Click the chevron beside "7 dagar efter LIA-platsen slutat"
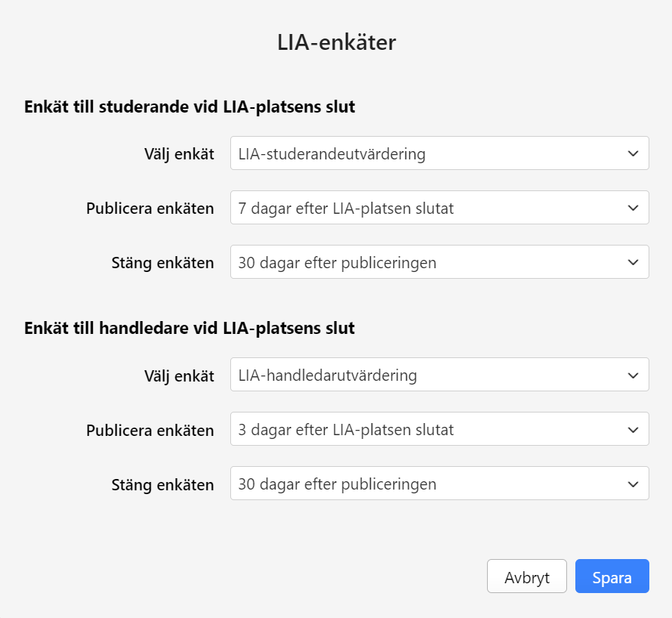 (x=633, y=209)
